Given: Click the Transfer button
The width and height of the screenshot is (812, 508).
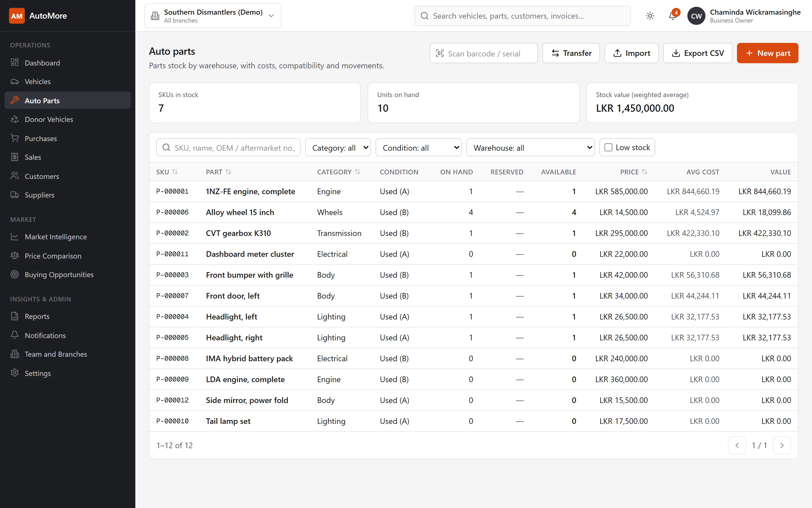Looking at the screenshot, I should pos(571,53).
